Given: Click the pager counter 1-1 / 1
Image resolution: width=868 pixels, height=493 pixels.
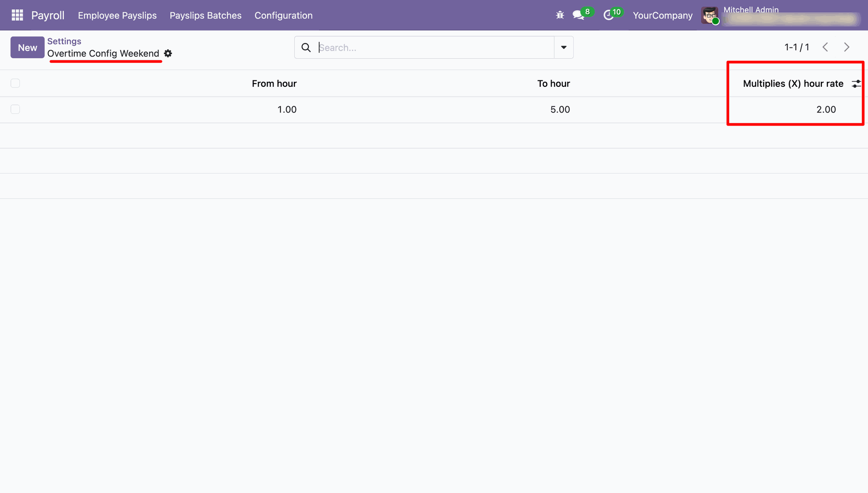Looking at the screenshot, I should [797, 47].
